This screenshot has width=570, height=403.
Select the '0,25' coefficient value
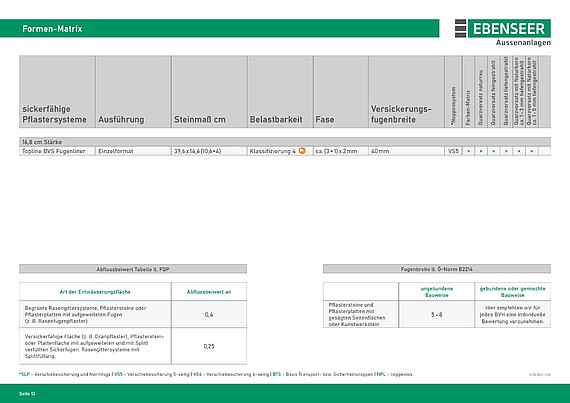[209, 346]
